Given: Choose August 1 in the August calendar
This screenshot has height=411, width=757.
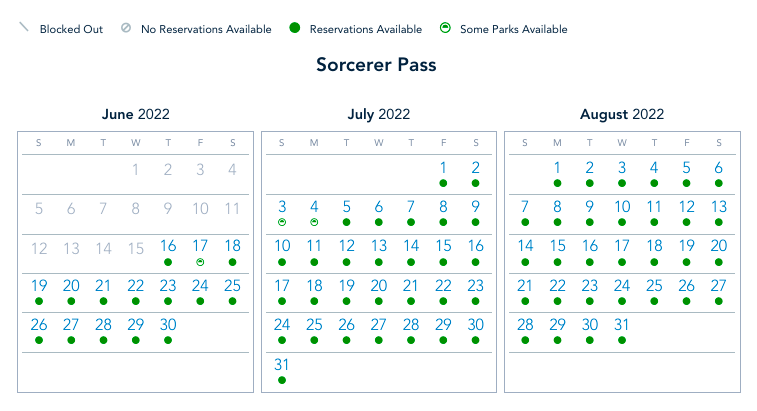Looking at the screenshot, I should [557, 168].
